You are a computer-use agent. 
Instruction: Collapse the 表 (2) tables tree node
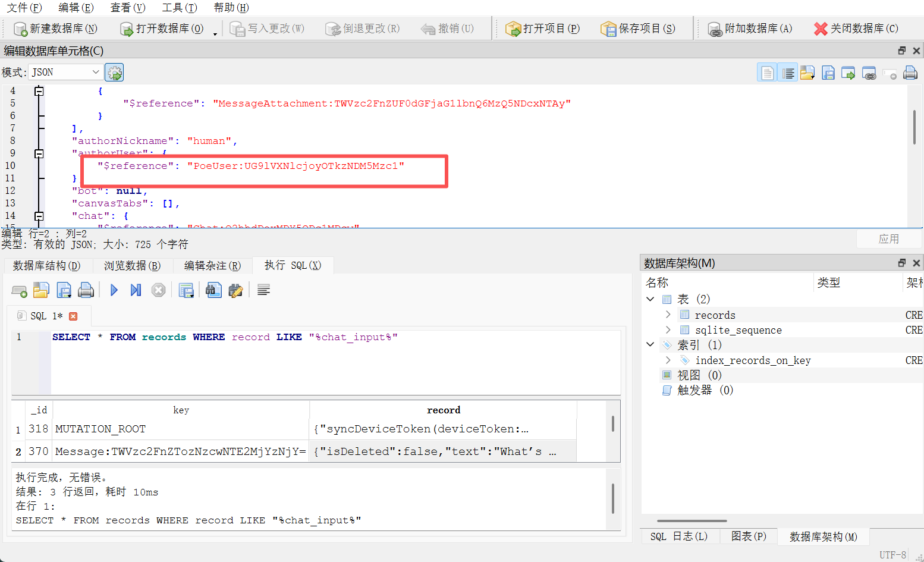click(x=650, y=299)
